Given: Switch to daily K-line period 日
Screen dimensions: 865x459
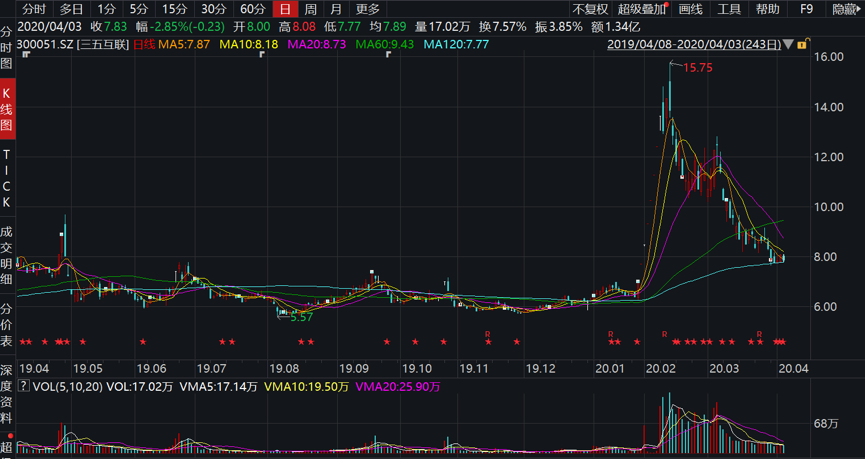Looking at the screenshot, I should pos(284,9).
